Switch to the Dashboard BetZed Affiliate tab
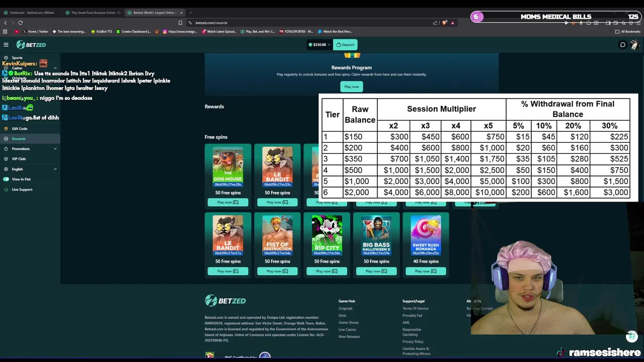The height and width of the screenshot is (362, 644). tap(30, 13)
